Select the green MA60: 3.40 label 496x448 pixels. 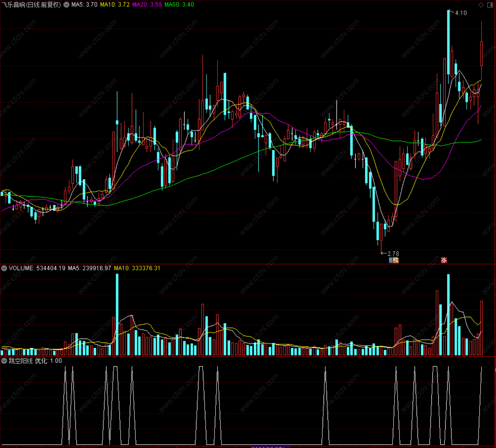[x=179, y=5]
